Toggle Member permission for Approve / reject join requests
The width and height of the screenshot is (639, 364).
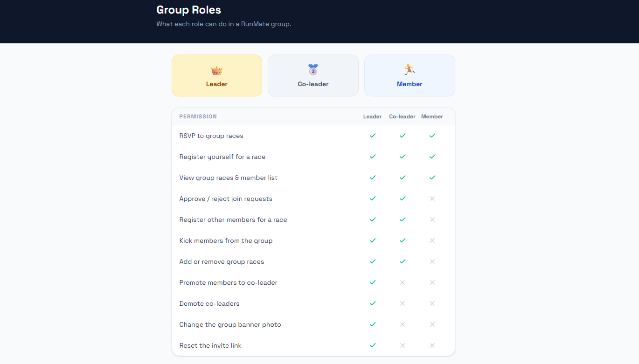(432, 199)
